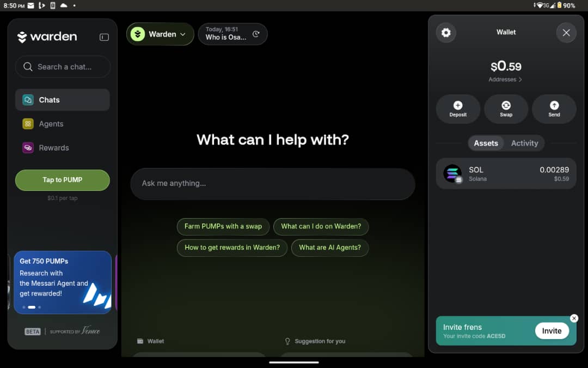The image size is (588, 368).
Task: Select the Farm PUMPs with a swap suggestion
Action: click(223, 226)
